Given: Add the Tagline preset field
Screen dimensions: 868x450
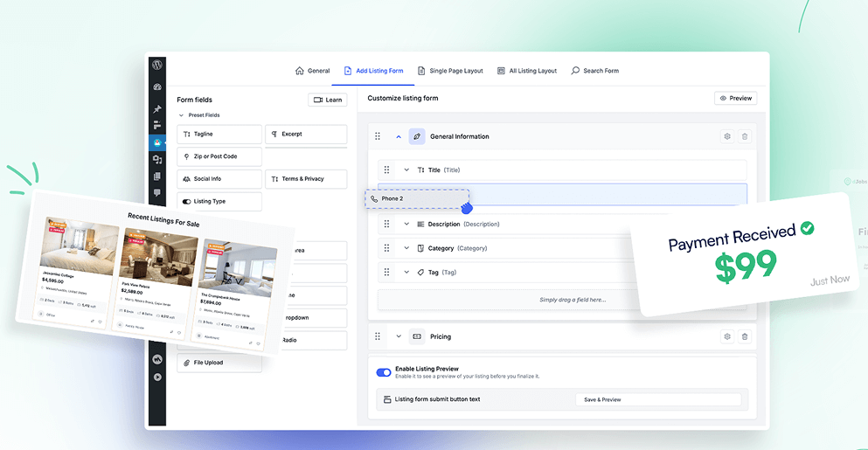Looking at the screenshot, I should 219,134.
